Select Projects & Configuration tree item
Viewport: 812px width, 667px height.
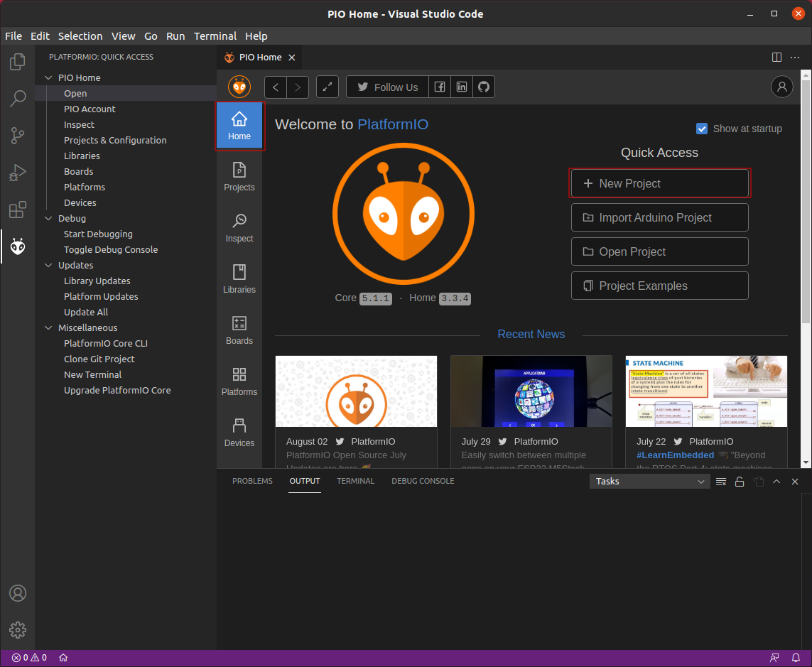(x=115, y=141)
